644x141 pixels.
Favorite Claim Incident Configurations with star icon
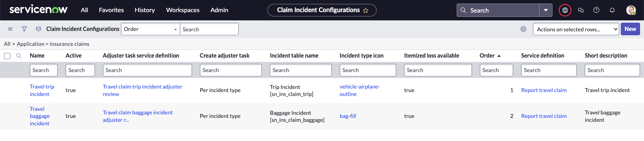click(366, 11)
